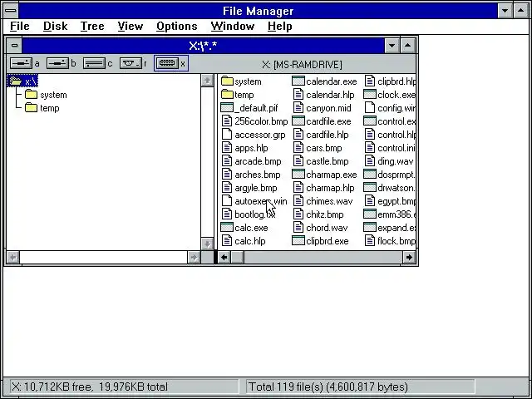Select the x:\ root folder in tree
This screenshot has height=399, width=532.
coord(22,81)
